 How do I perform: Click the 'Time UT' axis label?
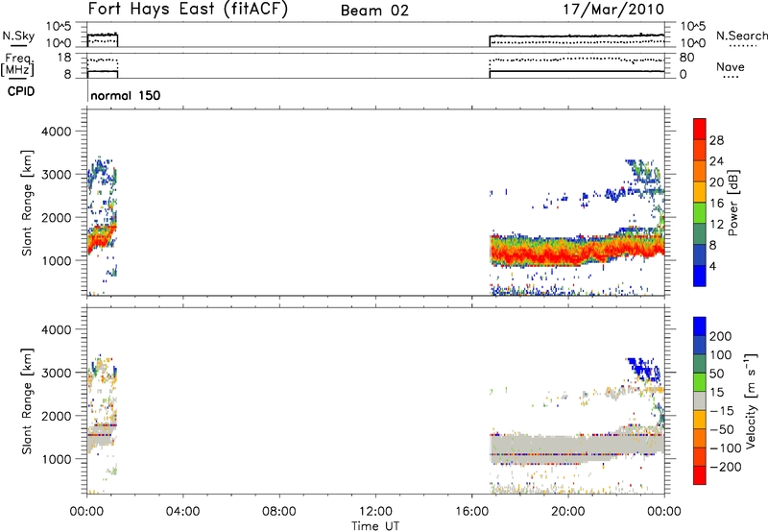(375, 526)
